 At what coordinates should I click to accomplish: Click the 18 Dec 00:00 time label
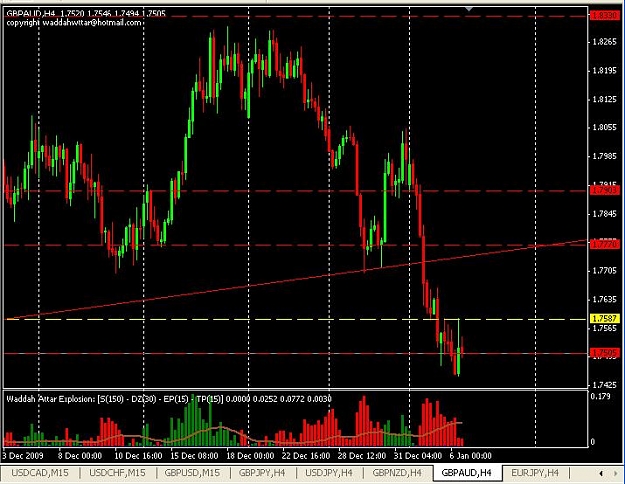[x=250, y=456]
